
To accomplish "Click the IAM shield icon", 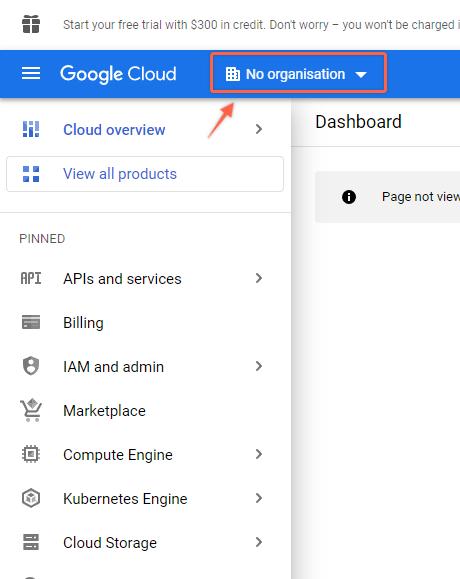I will pos(31,366).
